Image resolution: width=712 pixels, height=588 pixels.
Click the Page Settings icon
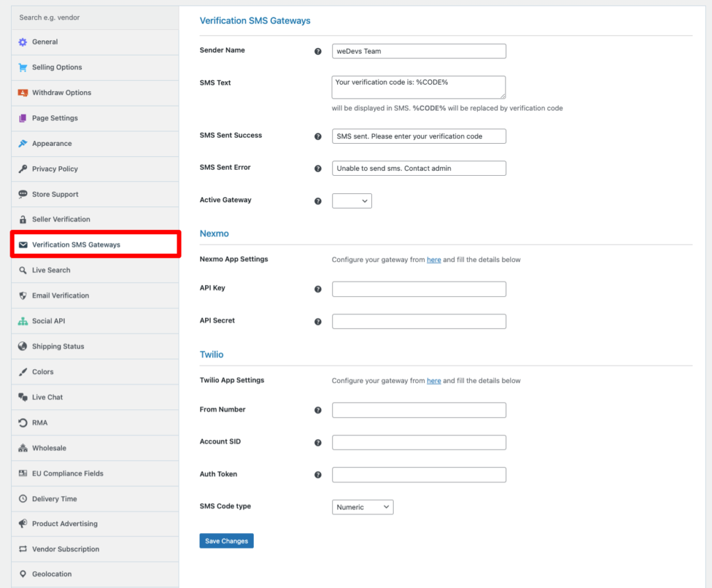(23, 118)
